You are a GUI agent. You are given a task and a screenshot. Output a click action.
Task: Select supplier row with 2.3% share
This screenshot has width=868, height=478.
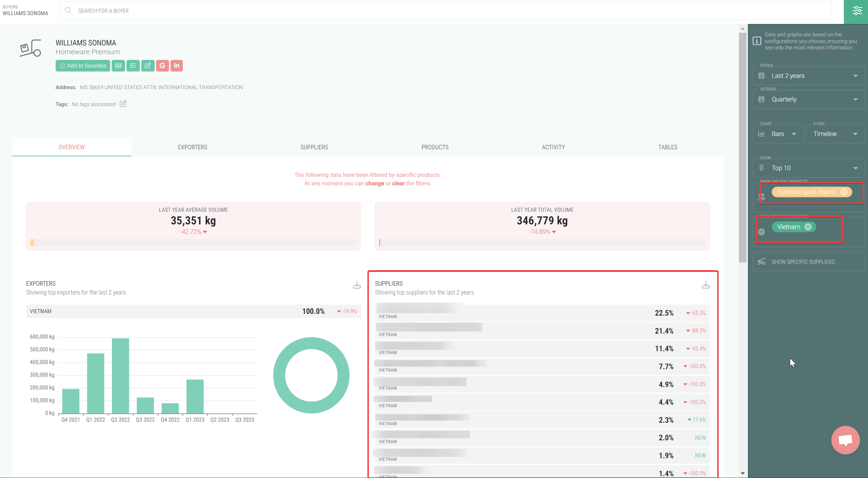[542, 420]
